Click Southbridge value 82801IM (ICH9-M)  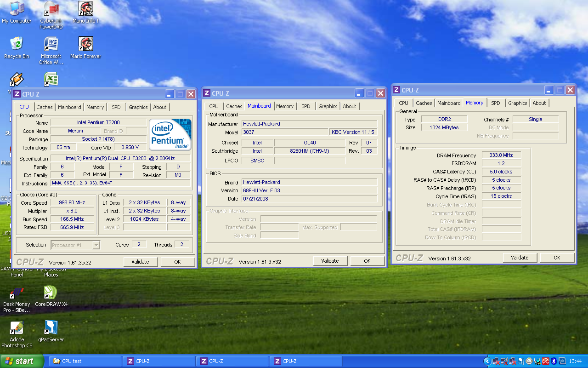click(x=310, y=151)
